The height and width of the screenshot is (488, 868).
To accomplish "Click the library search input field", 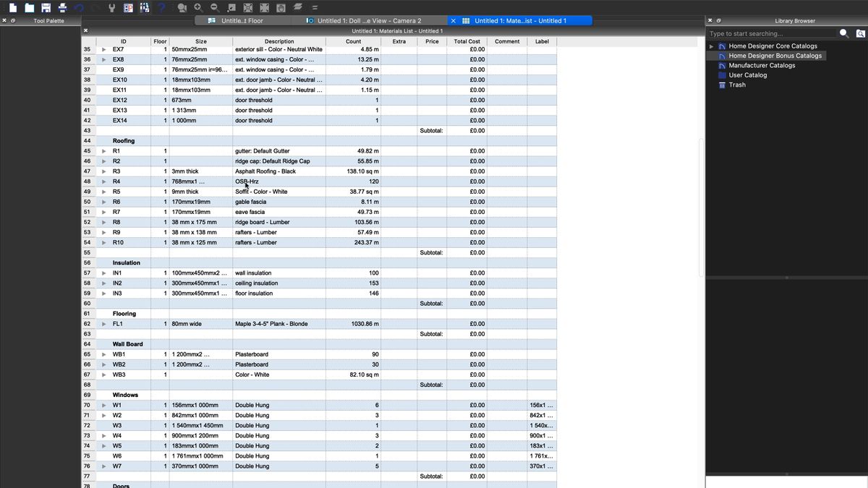I will pos(767,33).
